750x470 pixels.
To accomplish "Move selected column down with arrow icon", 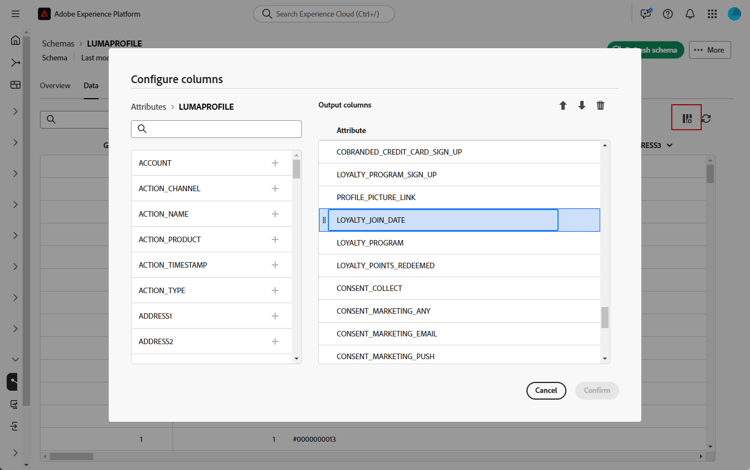I will [582, 106].
